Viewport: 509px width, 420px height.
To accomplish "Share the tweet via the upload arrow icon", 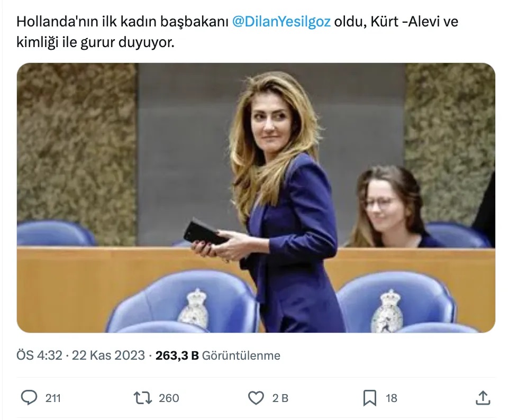I will click(x=483, y=398).
